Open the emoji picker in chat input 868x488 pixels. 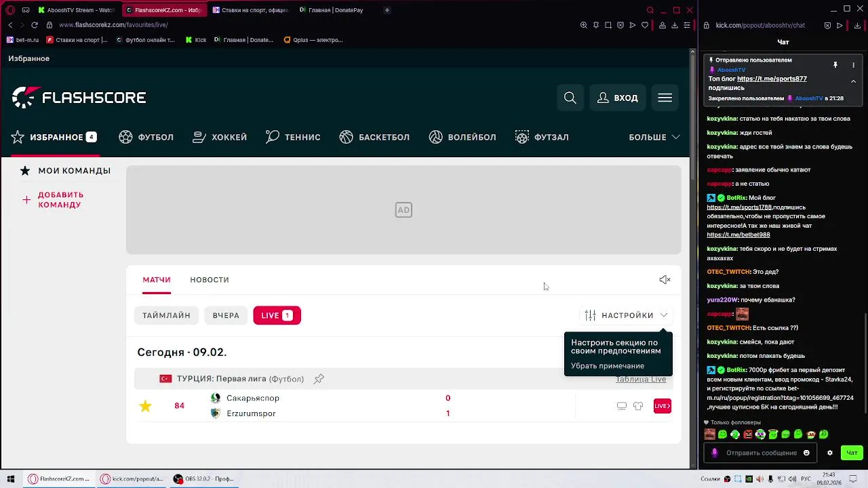(x=806, y=453)
